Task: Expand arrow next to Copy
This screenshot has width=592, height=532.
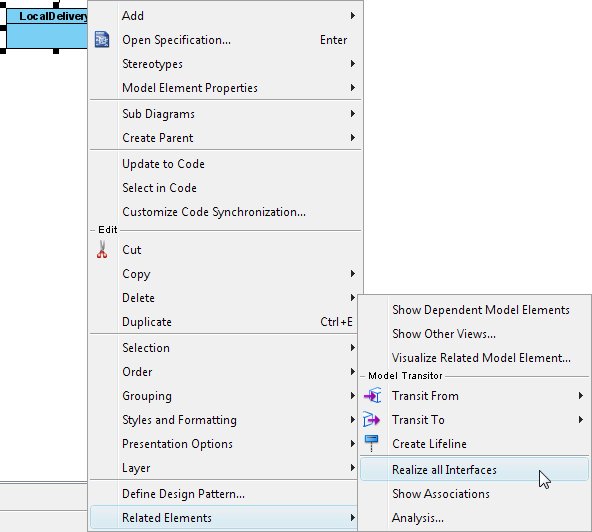Action: tap(353, 273)
